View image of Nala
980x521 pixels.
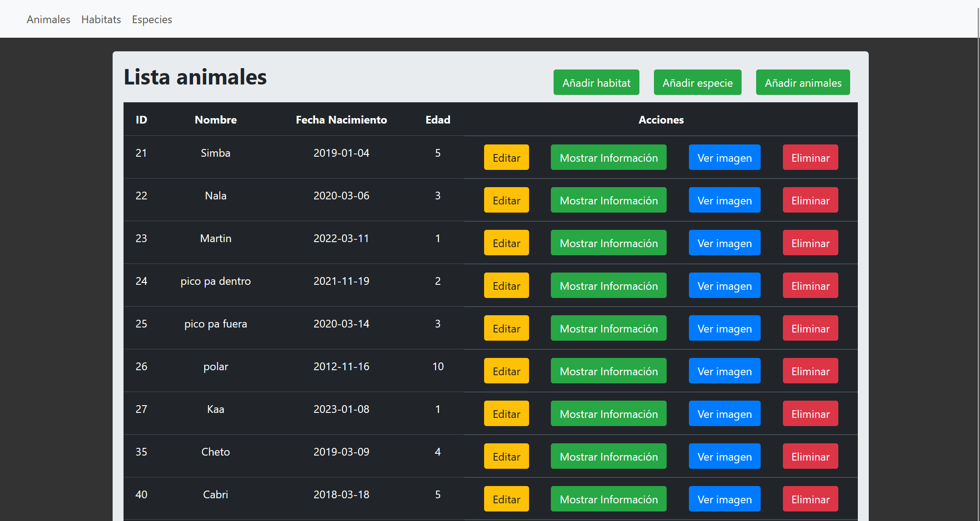pos(724,200)
